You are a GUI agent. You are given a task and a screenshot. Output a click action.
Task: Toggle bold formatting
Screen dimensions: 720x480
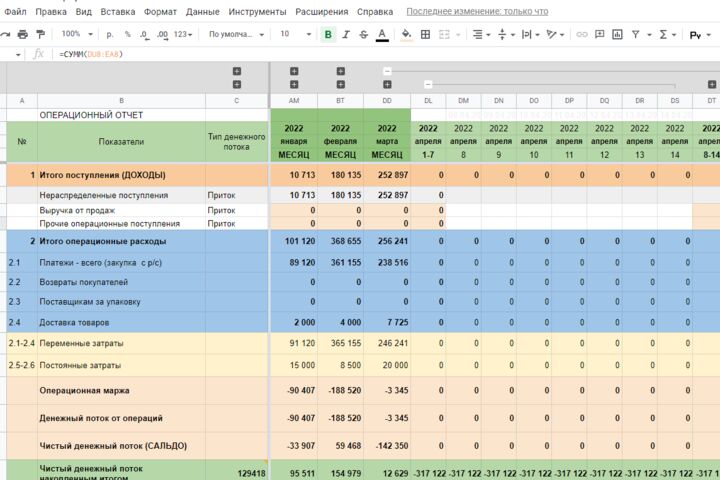coord(328,34)
